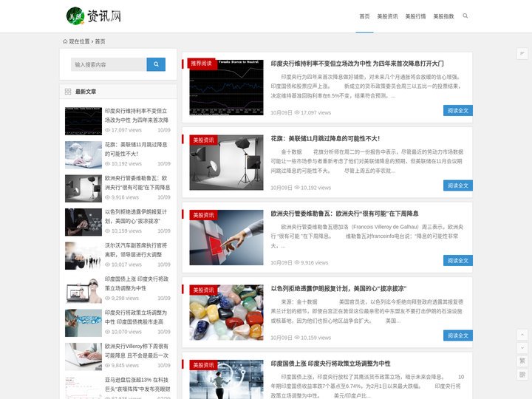Open sidebar article 印度国债上涨 印度央行将政策立场调整为中性
The image size is (532, 399).
point(137,283)
